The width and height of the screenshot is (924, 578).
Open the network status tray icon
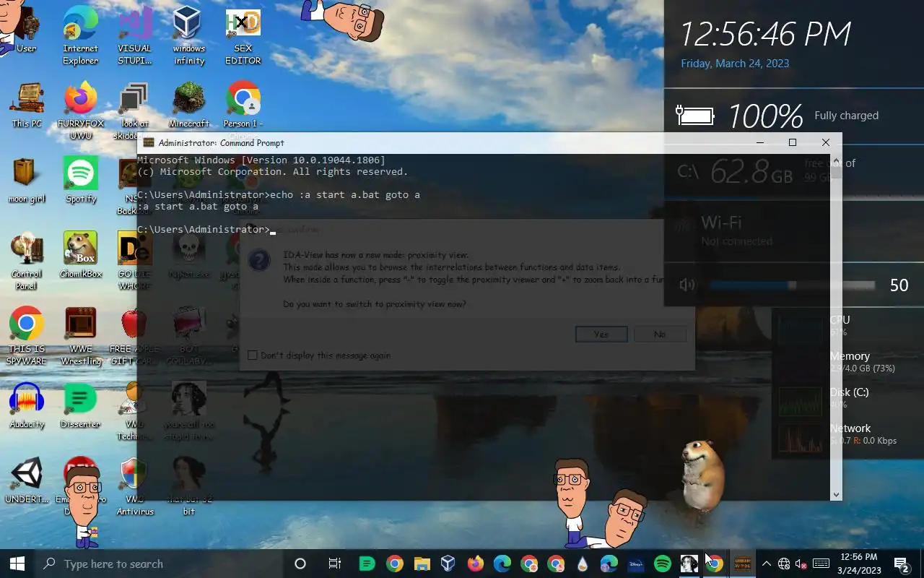tap(784, 564)
